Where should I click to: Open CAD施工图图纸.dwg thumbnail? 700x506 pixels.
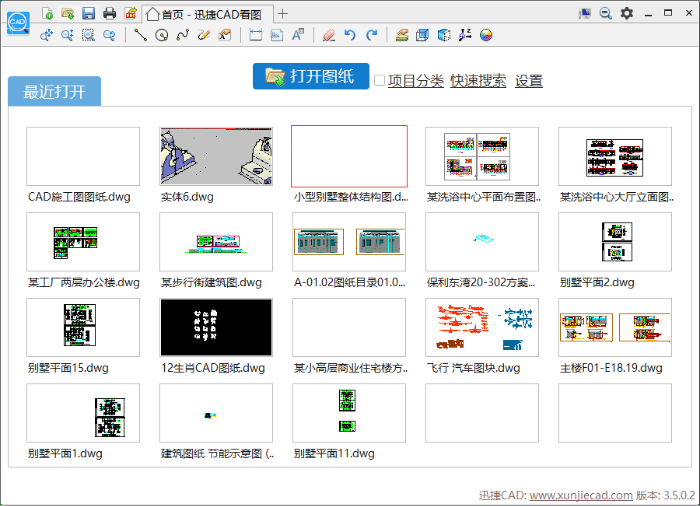(x=83, y=156)
